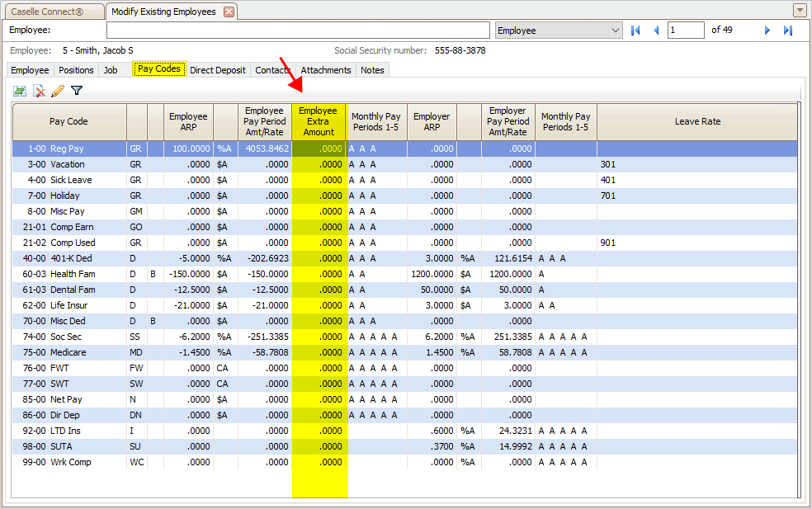Viewport: 812px width, 509px height.
Task: Click the Employee Extra Amount column header
Action: tap(319, 121)
